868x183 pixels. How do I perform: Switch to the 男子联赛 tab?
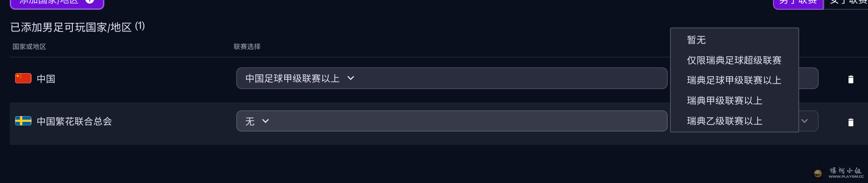pos(798,2)
